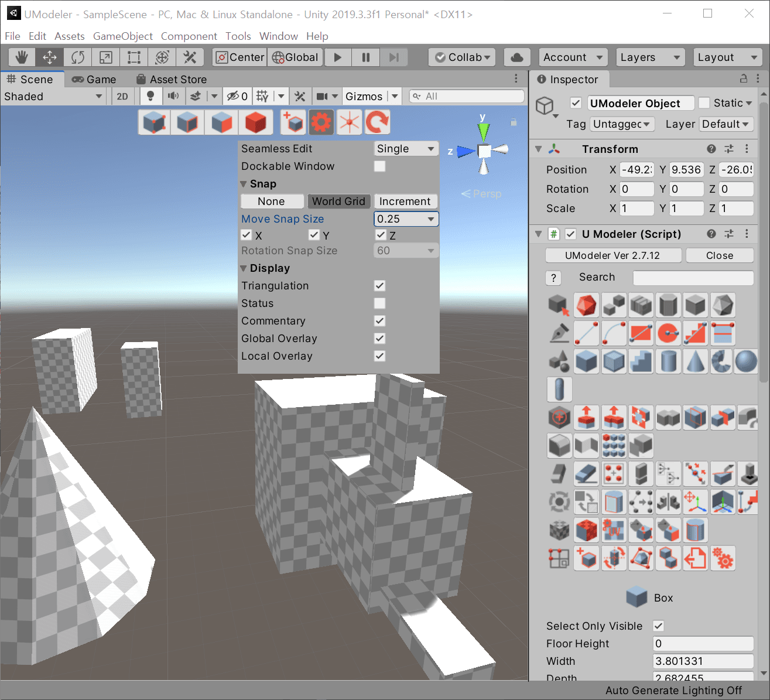The image size is (770, 700).
Task: Click the UModeler Ver 2.7.12 button
Action: pos(613,255)
